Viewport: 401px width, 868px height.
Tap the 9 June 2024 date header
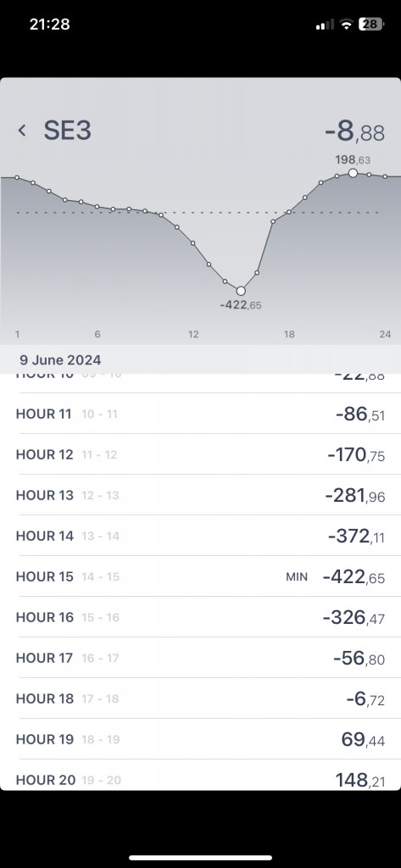[x=60, y=360]
